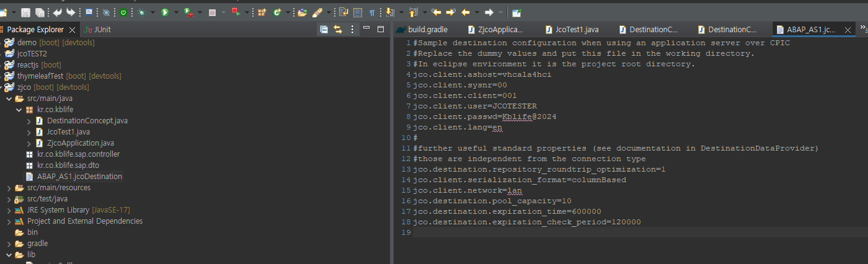The height and width of the screenshot is (264, 868).
Task: Click the Coverage run icon
Action: point(188,12)
